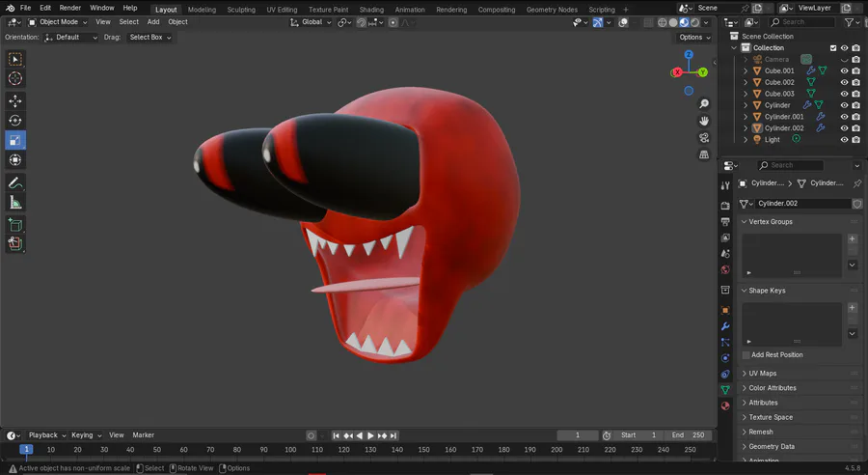
Task: Click the End frame field
Action: click(689, 435)
